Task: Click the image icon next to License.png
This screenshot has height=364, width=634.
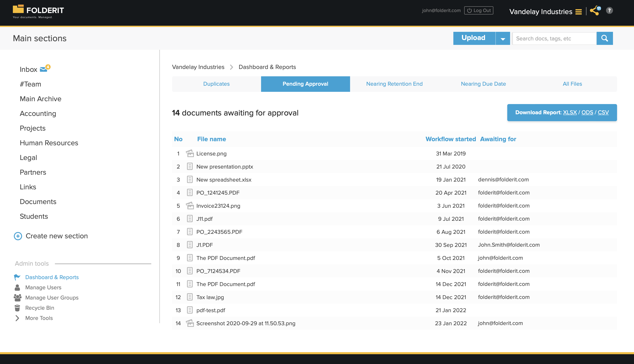Action: click(x=190, y=153)
